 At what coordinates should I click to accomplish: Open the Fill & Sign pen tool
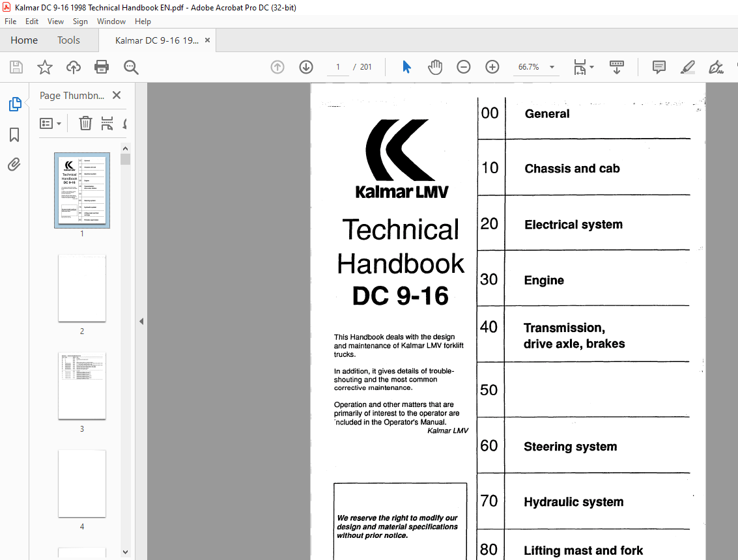tap(715, 66)
